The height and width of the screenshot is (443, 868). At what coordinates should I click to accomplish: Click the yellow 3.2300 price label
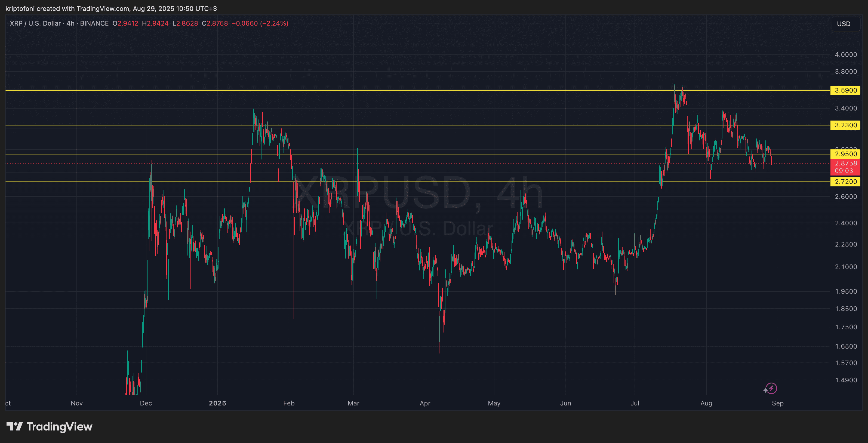845,125
